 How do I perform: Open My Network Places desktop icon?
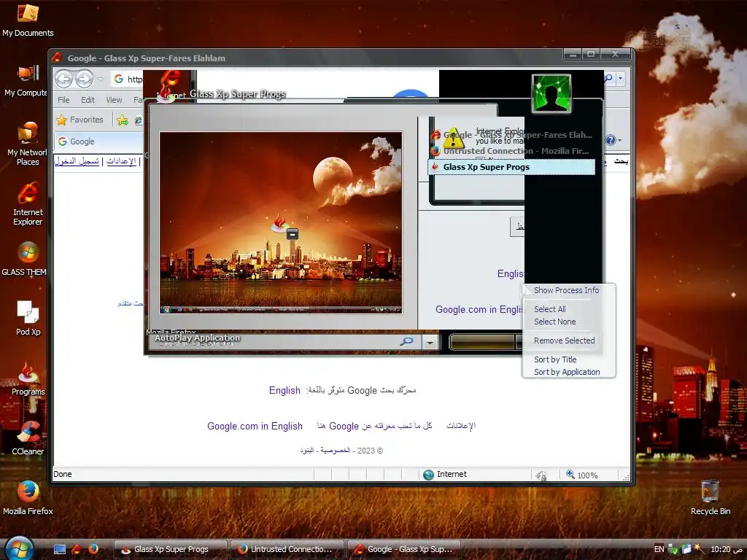coord(28,143)
